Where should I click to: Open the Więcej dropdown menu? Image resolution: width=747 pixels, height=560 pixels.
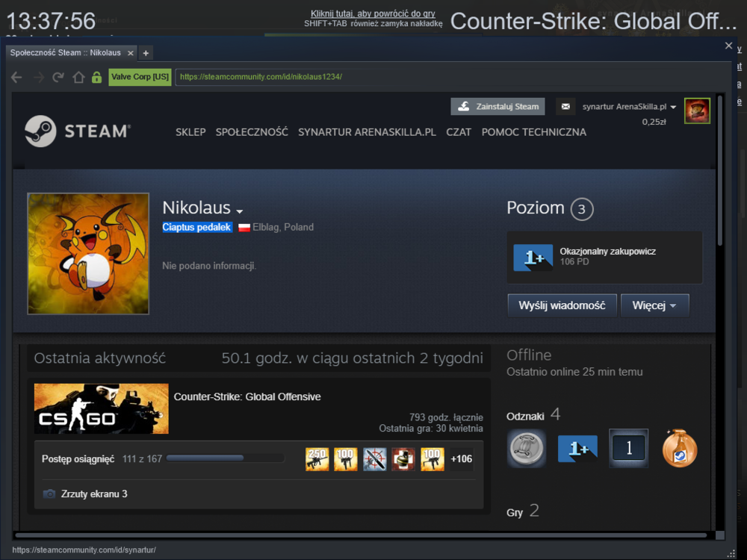(x=655, y=305)
